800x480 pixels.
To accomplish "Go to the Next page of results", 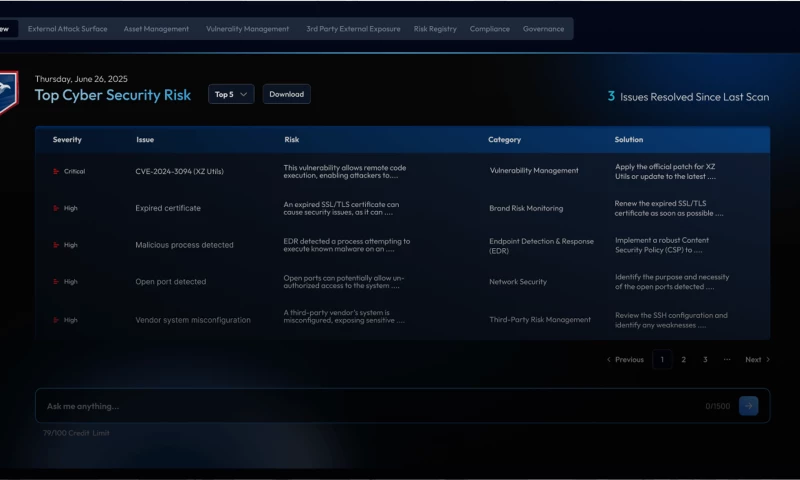I will pos(757,359).
